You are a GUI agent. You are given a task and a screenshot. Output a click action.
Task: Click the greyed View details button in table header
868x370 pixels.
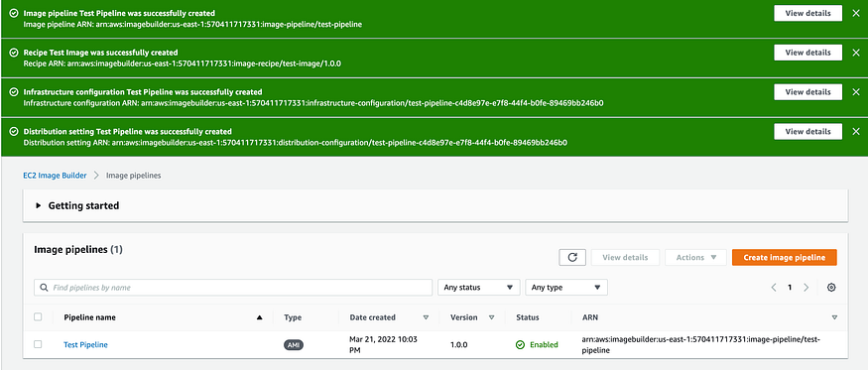point(625,258)
